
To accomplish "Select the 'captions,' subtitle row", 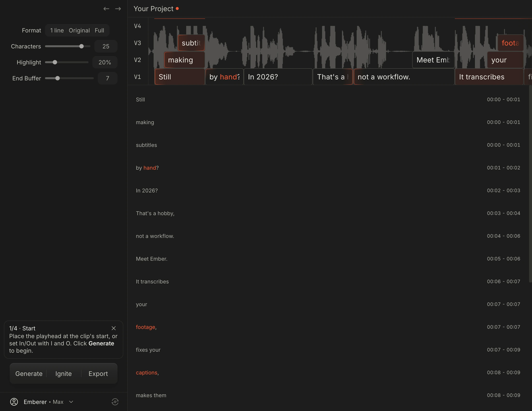I will pos(328,373).
